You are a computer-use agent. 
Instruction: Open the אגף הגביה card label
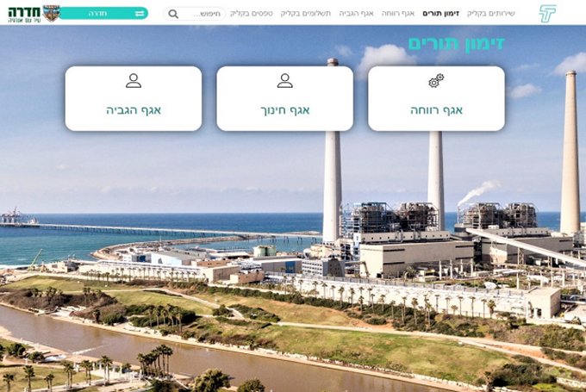tap(134, 110)
